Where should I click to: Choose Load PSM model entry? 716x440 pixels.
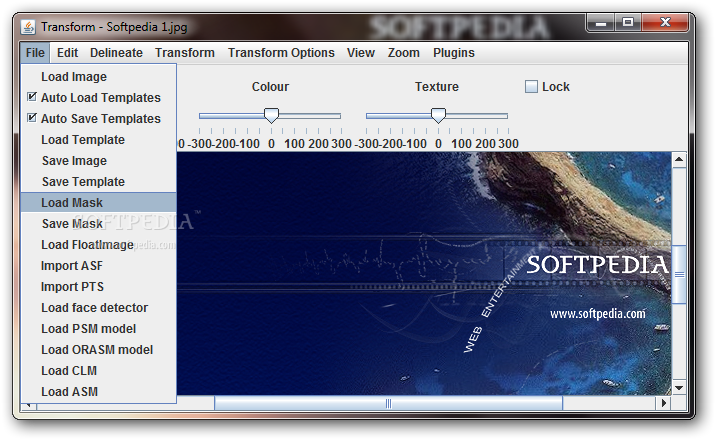(99, 329)
